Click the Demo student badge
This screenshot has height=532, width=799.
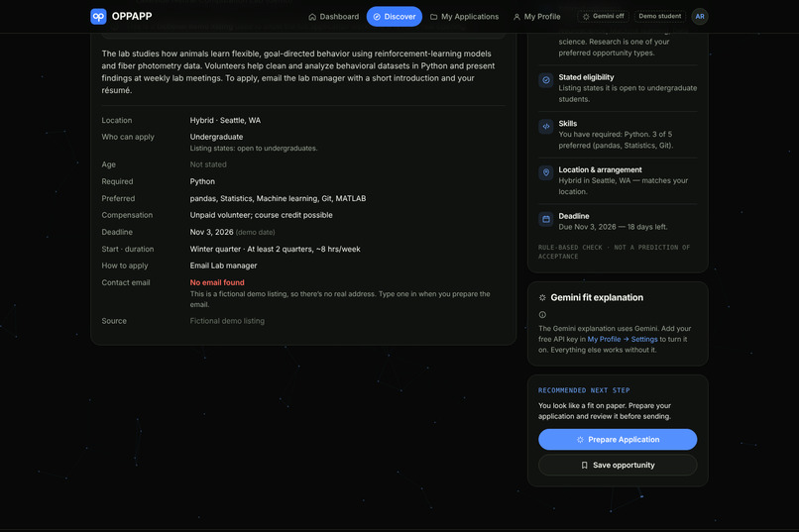(660, 16)
